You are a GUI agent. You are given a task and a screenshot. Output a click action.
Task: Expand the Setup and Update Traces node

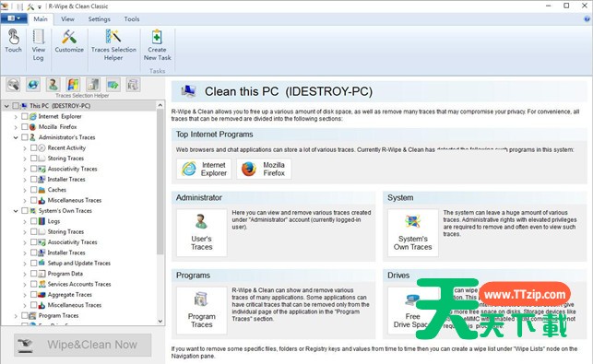click(25, 264)
